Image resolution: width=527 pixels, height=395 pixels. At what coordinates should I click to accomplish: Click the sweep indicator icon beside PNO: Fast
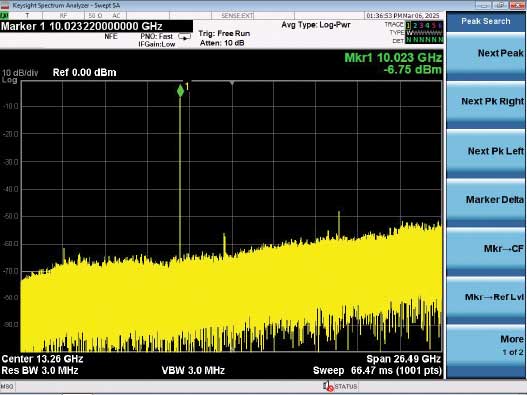click(185, 37)
